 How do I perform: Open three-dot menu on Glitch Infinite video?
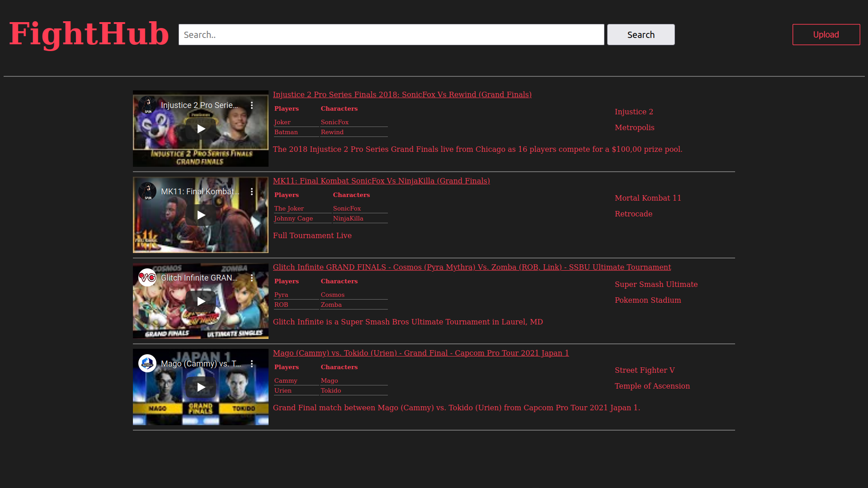(x=252, y=278)
